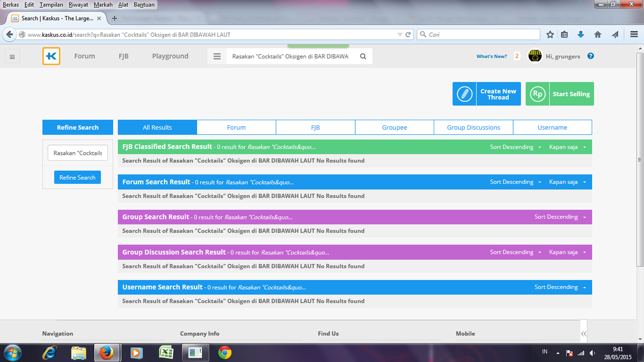This screenshot has width=644, height=362.
Task: Open Group Search Sort Descending dropdown
Action: coord(560,217)
